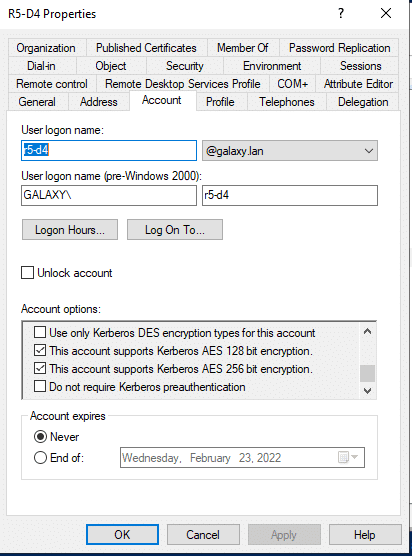The width and height of the screenshot is (412, 556).
Task: Switch to the Member Of tab
Action: [x=243, y=48]
